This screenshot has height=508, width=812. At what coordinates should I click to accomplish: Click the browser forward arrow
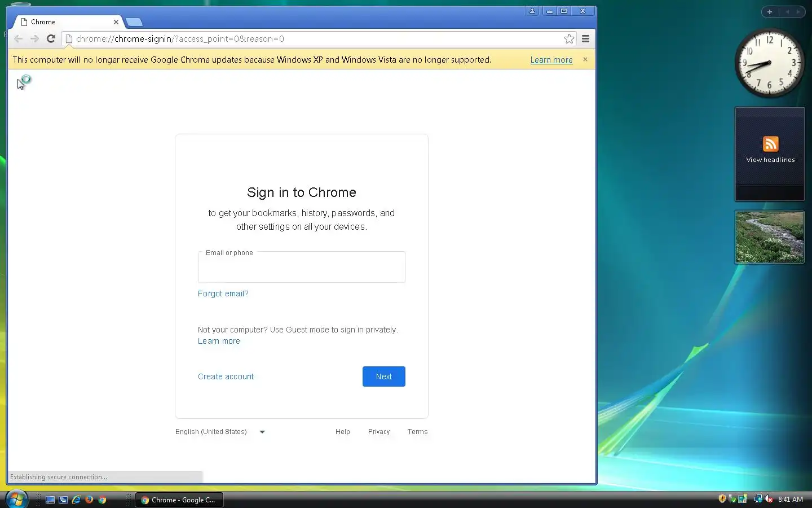coord(34,38)
